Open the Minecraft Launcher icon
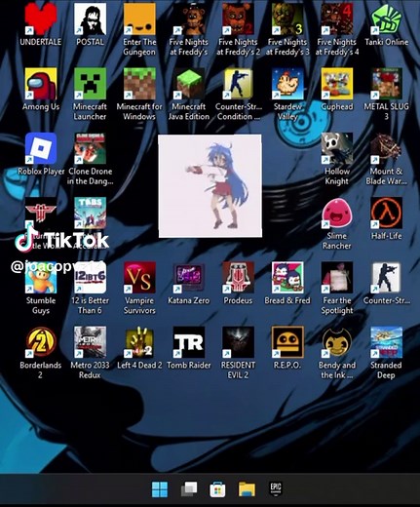The height and width of the screenshot is (507, 420). point(90,84)
